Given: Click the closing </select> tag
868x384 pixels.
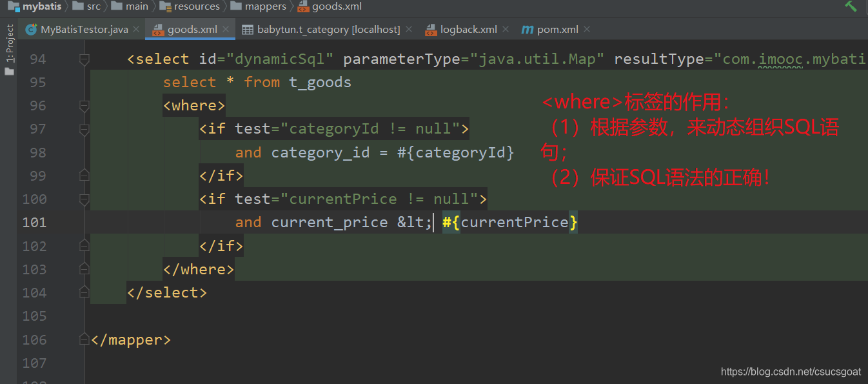Looking at the screenshot, I should tap(167, 292).
